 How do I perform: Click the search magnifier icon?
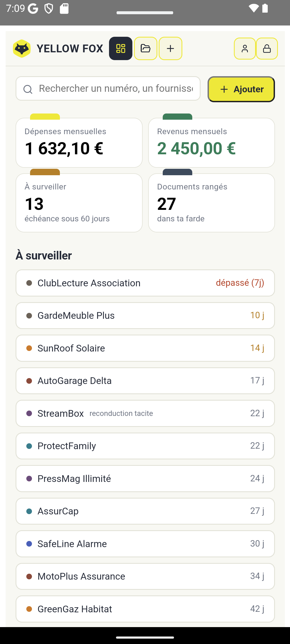28,89
